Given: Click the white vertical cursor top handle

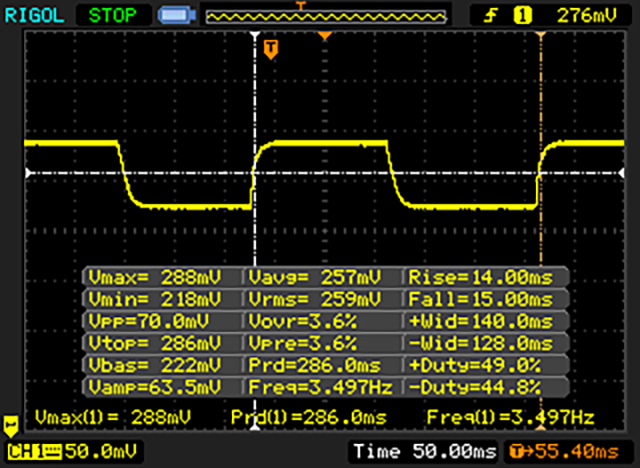Looking at the screenshot, I should (x=255, y=35).
